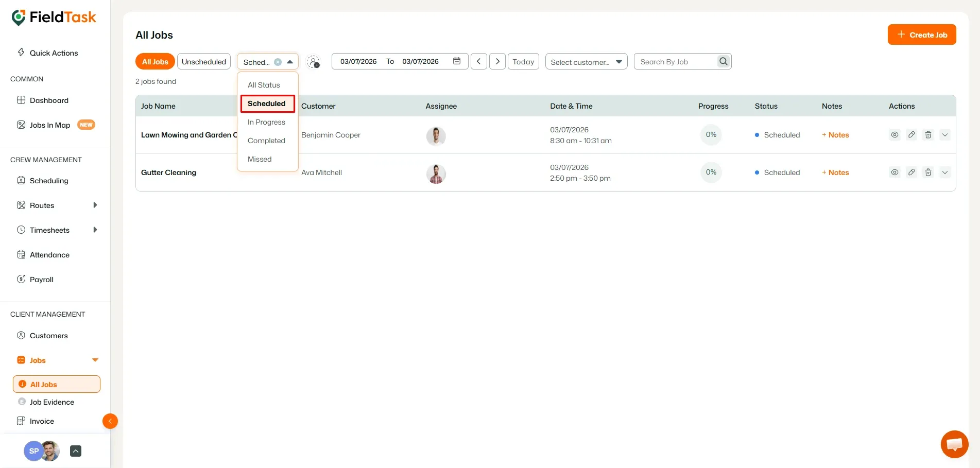
Task: Delete the Gutter Cleaning job
Action: [x=928, y=172]
